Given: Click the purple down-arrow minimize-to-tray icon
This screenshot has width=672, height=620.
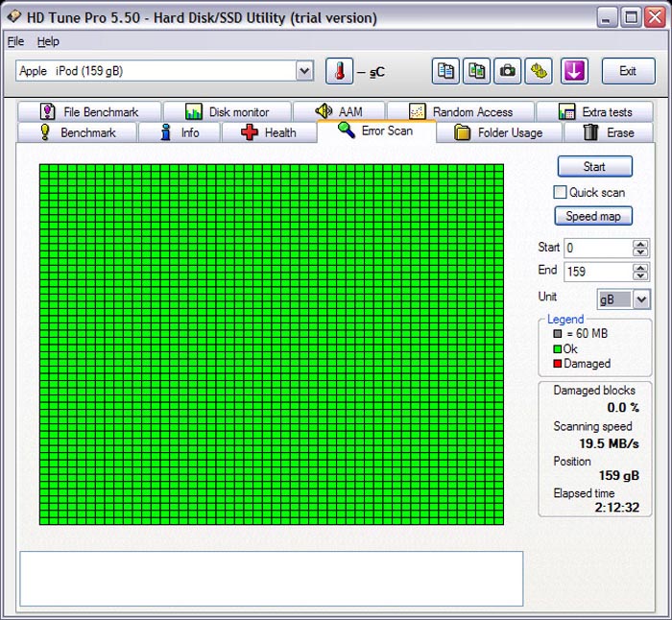Looking at the screenshot, I should 574,71.
